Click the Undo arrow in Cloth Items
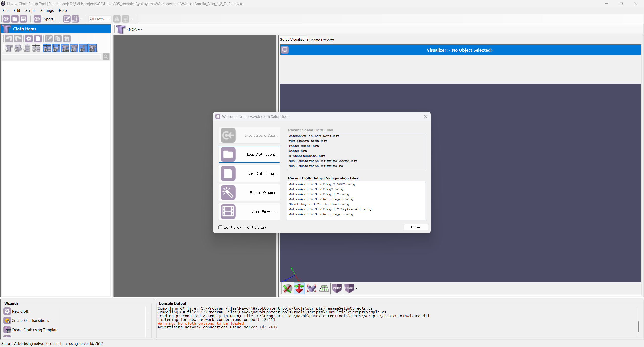 point(9,39)
